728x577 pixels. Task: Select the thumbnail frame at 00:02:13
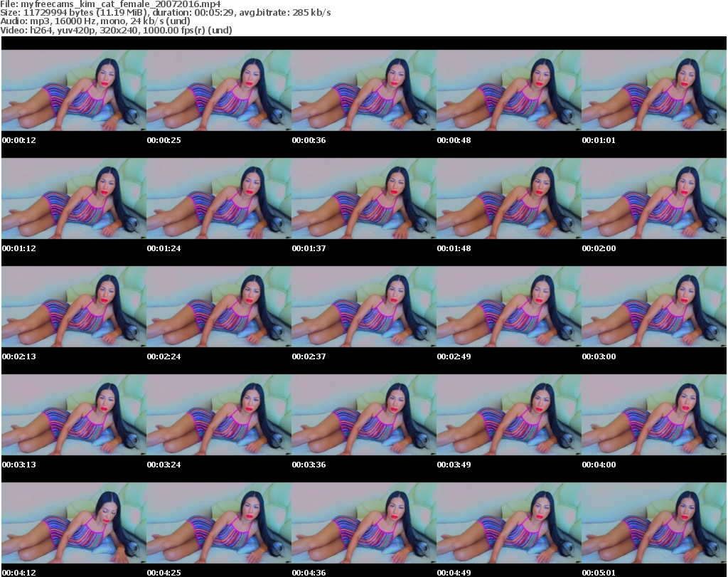pos(74,307)
